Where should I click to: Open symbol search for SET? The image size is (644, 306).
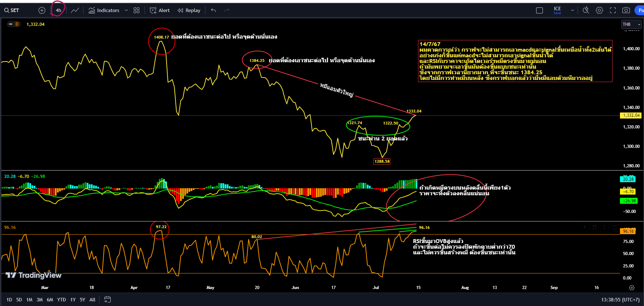12,10
